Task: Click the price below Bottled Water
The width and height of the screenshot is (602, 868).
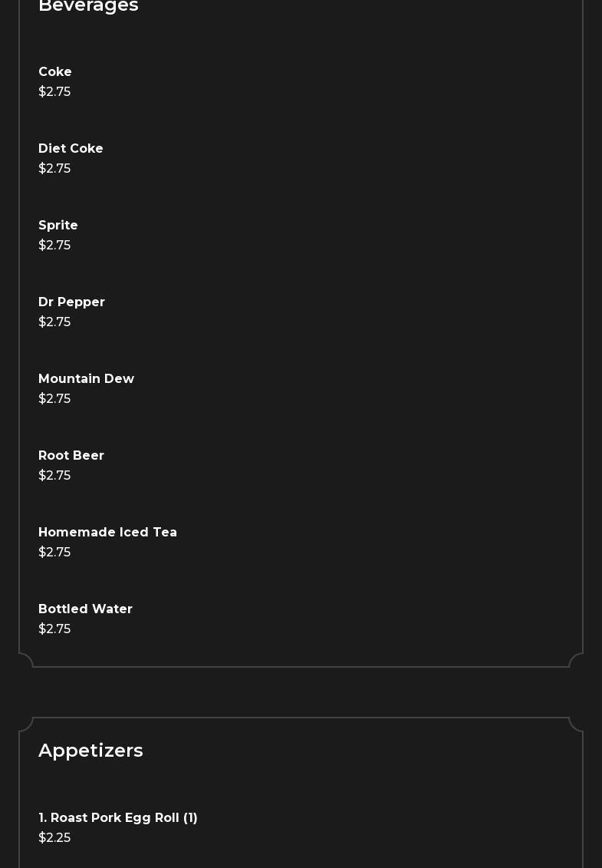Action: click(54, 629)
